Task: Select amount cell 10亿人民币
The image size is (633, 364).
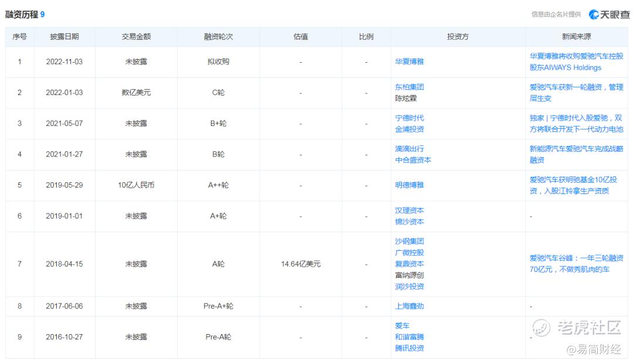Action: 136,185
